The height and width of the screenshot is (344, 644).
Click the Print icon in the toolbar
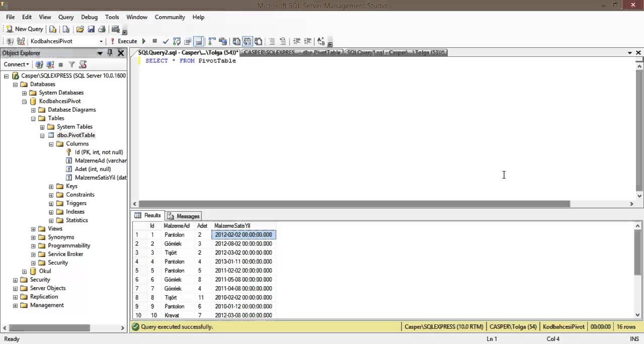pos(102,29)
